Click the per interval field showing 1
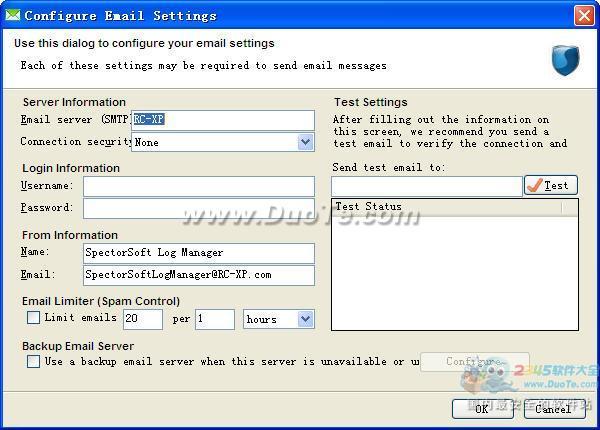 (215, 319)
